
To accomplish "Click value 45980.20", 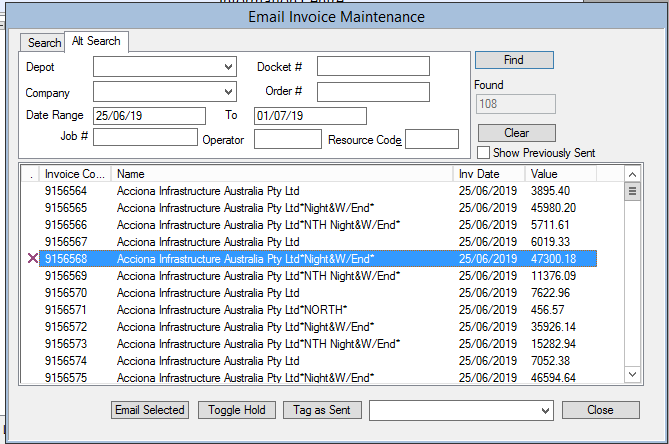I will pos(553,208).
